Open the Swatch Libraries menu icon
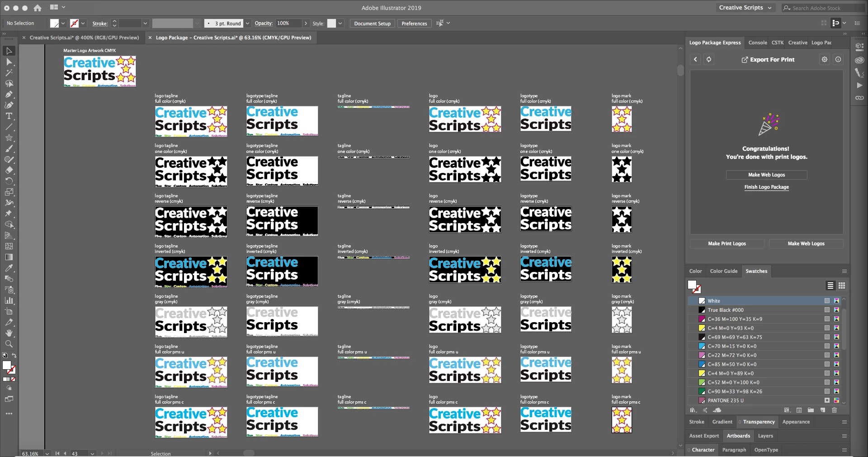 point(693,410)
